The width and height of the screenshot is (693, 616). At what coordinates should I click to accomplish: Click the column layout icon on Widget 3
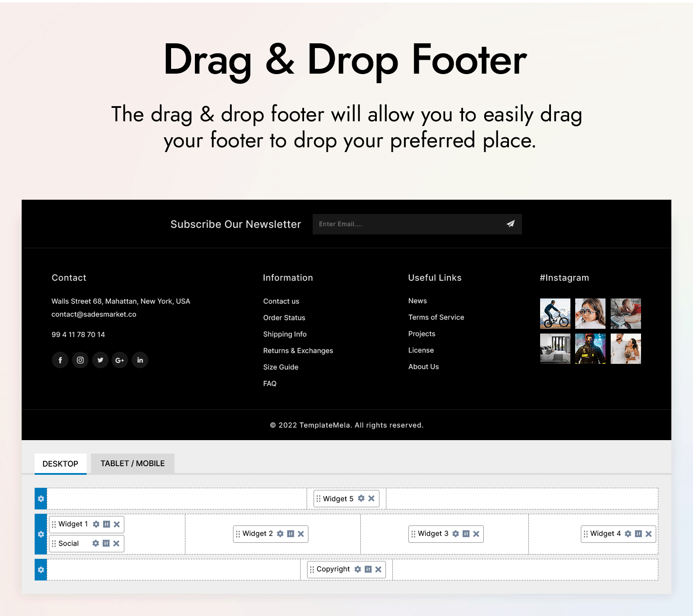(x=466, y=534)
